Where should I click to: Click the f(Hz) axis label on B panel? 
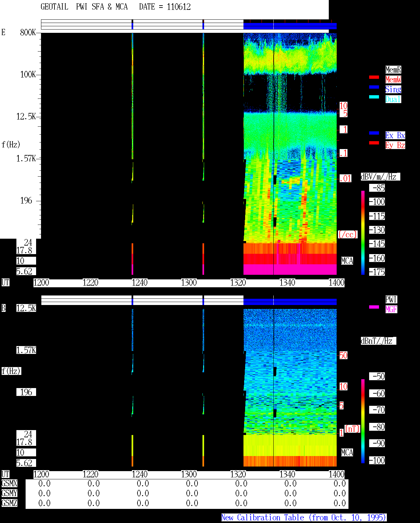point(11,371)
